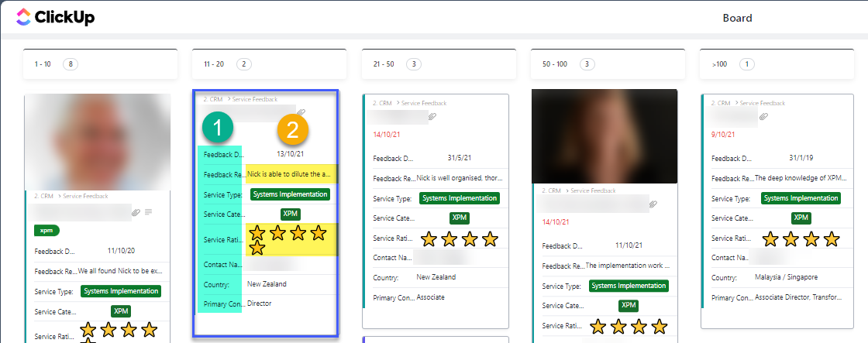This screenshot has height=343, width=868.
Task: Click feedback date 11/10/20
Action: click(x=119, y=251)
